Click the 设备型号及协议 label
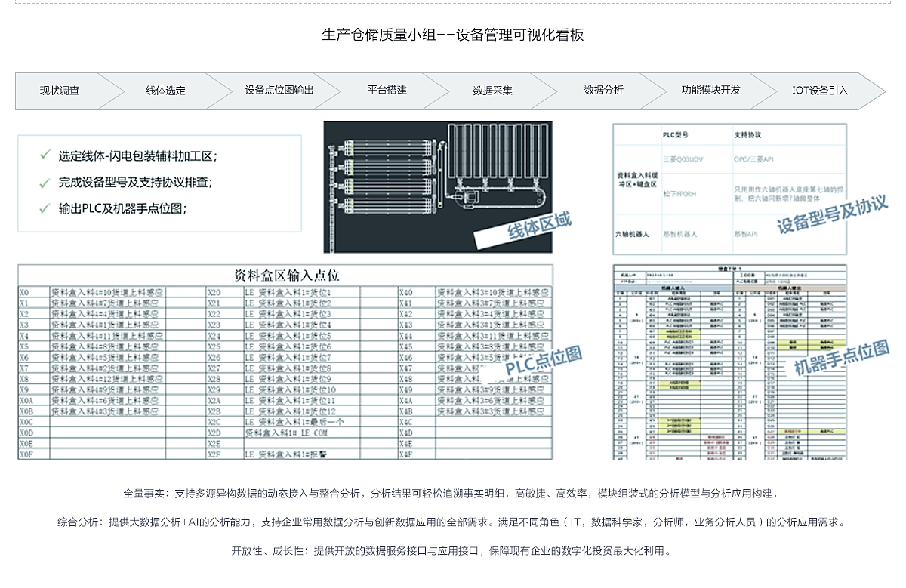Screen dimensions: 906x588 (834, 215)
